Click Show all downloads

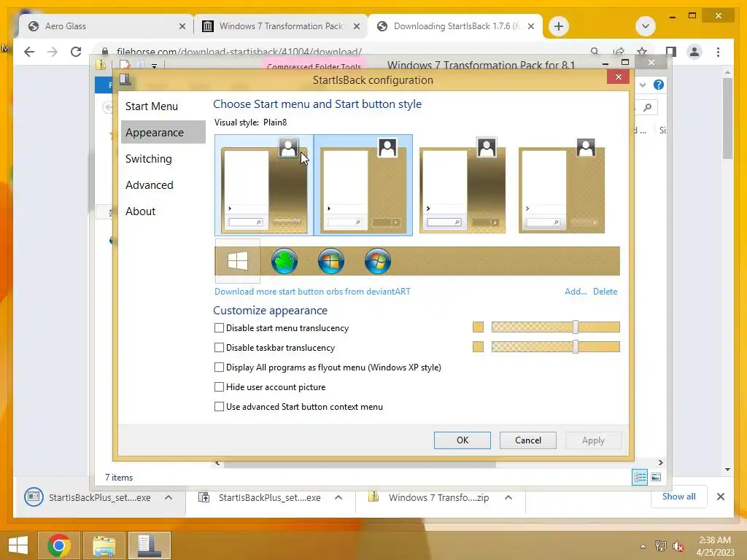click(x=678, y=497)
